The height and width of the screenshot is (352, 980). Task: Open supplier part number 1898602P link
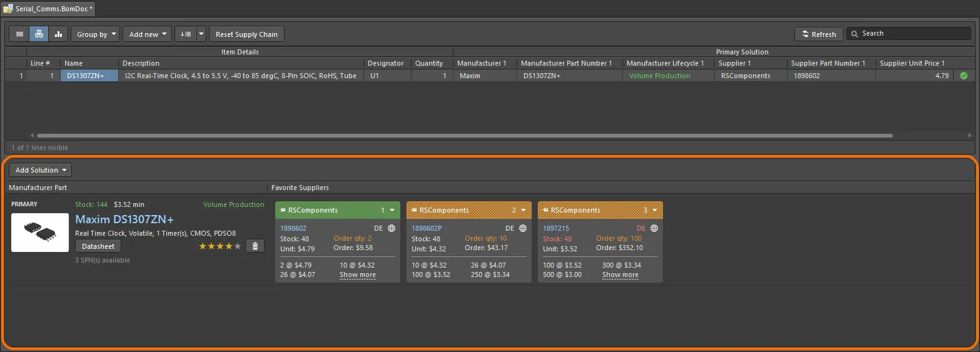click(427, 228)
